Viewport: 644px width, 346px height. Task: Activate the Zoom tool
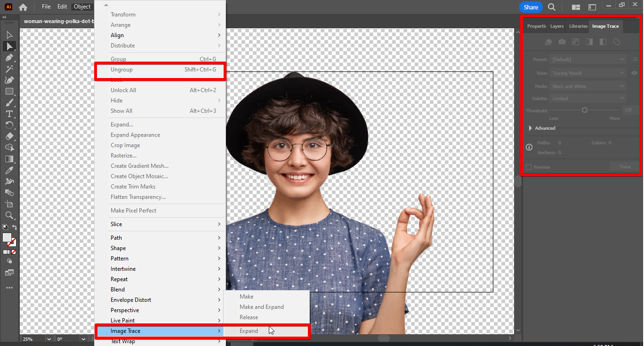[x=9, y=215]
